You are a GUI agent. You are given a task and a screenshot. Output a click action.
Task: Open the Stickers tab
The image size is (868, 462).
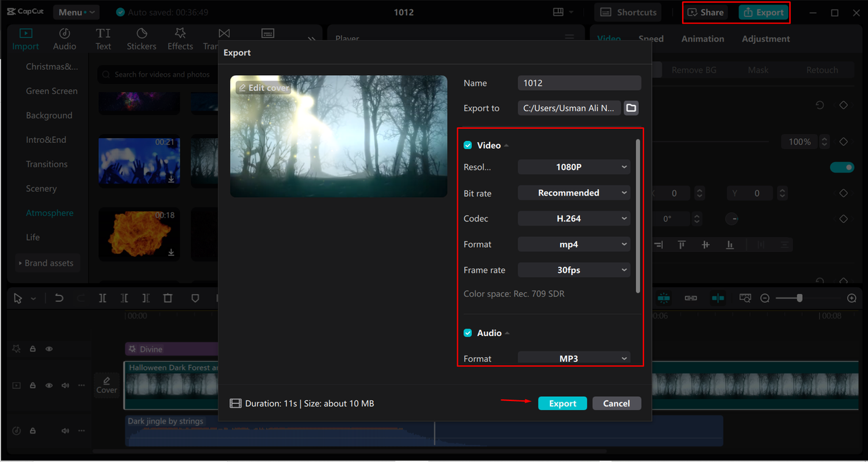pos(142,39)
